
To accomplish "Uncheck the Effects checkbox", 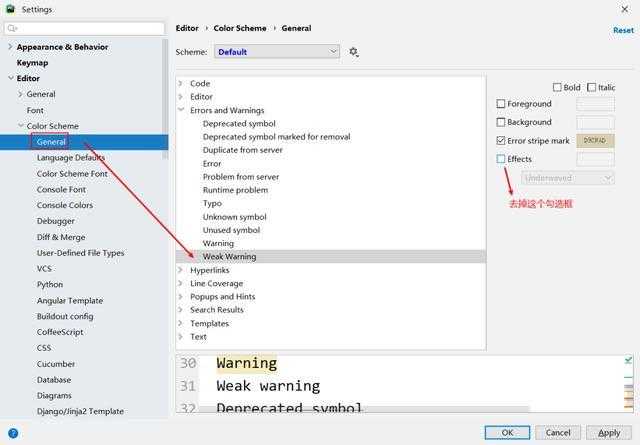I will (x=501, y=159).
